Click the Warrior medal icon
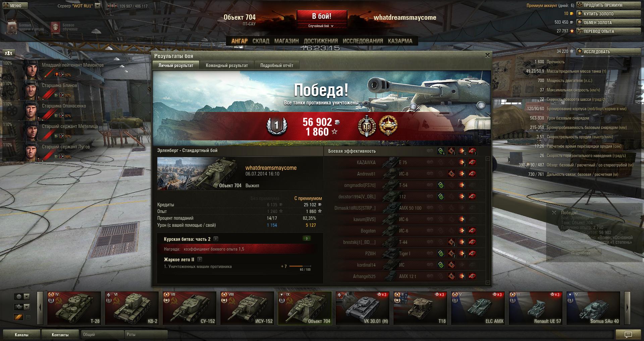This screenshot has height=341, width=644. coord(367,126)
